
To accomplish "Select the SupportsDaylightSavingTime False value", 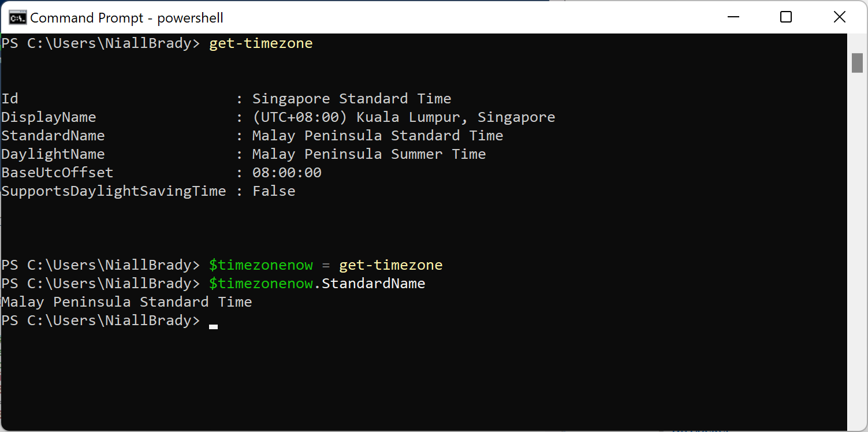I will click(x=273, y=191).
